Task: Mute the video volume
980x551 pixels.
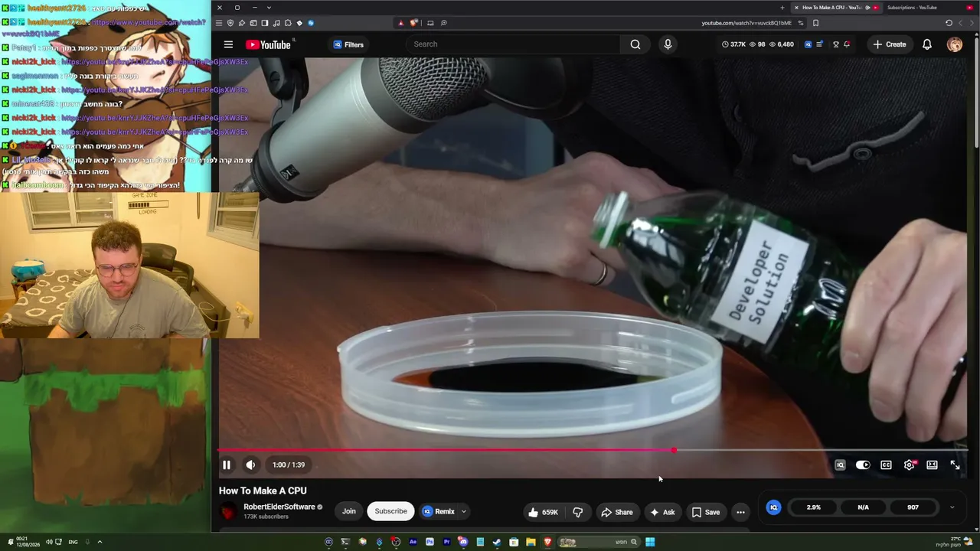Action: pyautogui.click(x=250, y=465)
